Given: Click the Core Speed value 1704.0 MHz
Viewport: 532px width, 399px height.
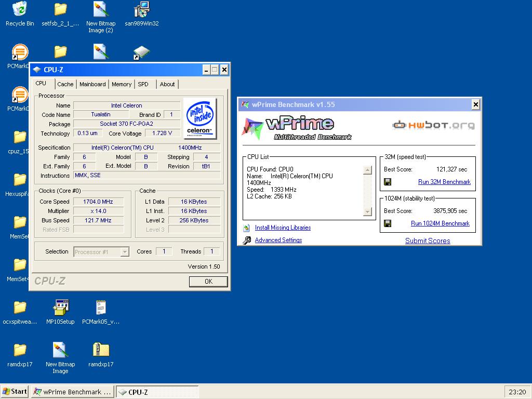Looking at the screenshot, I should [98, 202].
